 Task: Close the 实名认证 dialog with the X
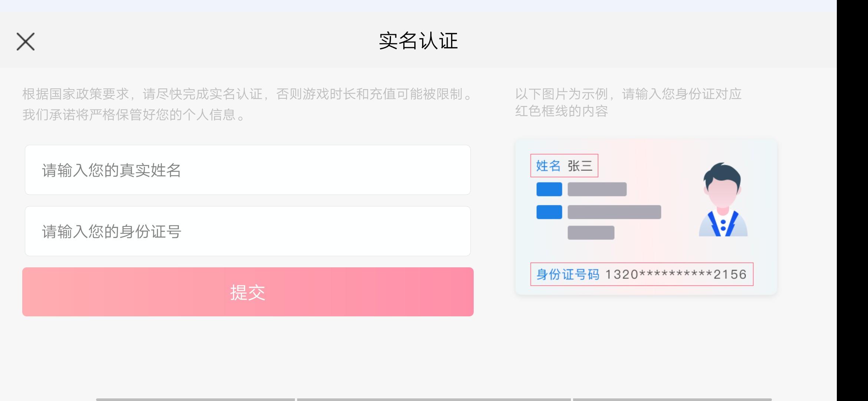tap(26, 41)
